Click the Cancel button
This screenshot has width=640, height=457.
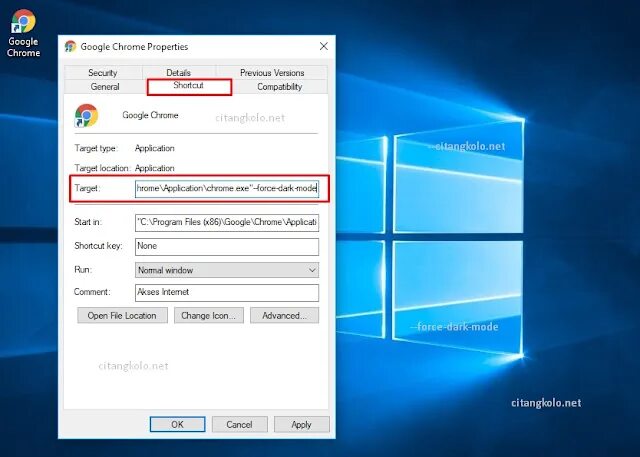[x=240, y=424]
